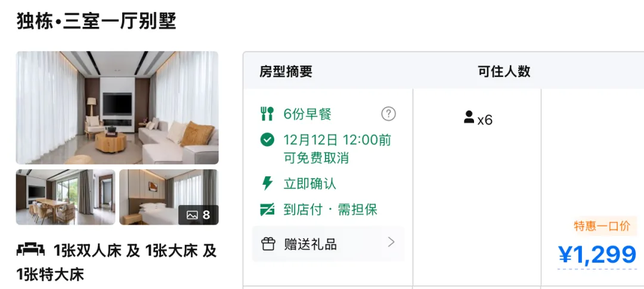The image size is (644, 289).
Task: Click the 赠送礼品 gift label
Action: pos(311,244)
